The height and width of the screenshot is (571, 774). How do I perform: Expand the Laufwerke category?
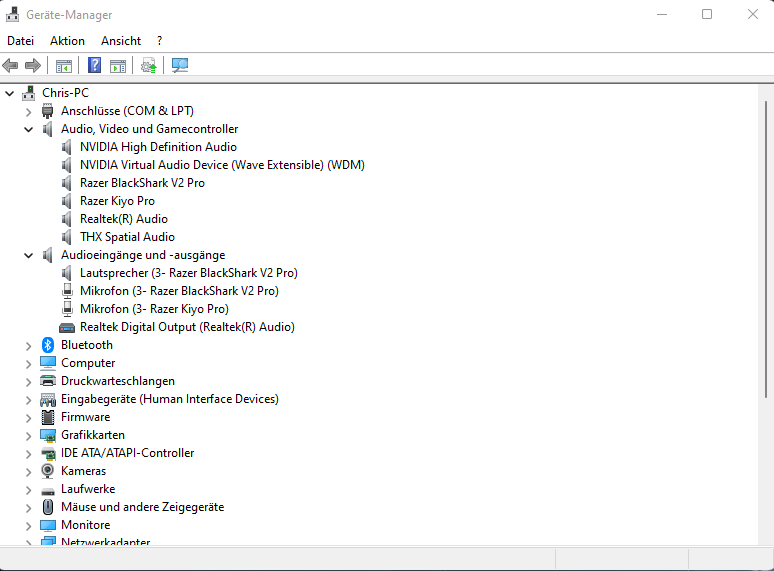(29, 490)
